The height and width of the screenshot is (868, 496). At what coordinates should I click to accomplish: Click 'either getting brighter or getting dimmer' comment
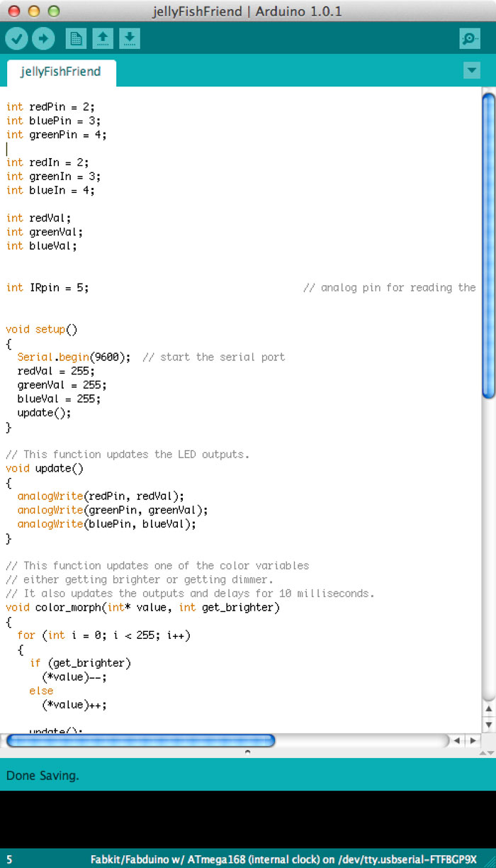coord(140,579)
